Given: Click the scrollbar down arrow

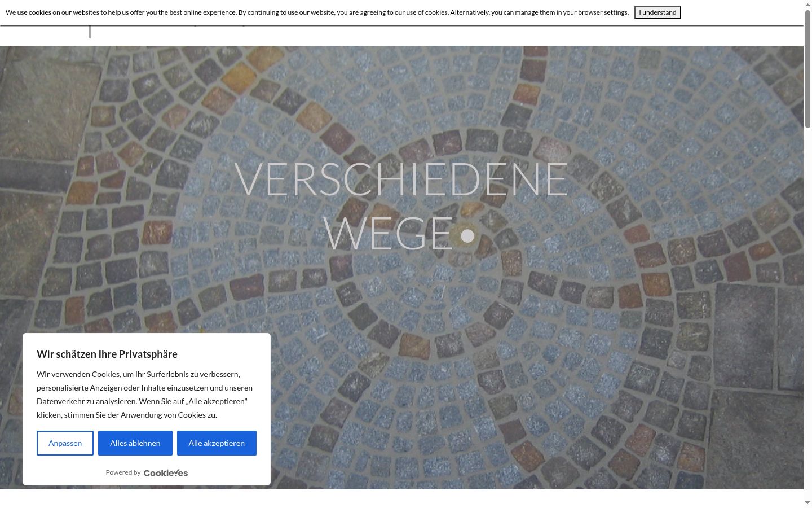Looking at the screenshot, I should (807, 503).
